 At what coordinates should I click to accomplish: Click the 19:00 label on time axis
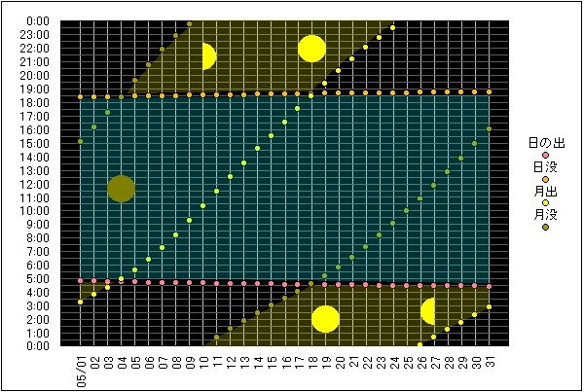pos(39,88)
